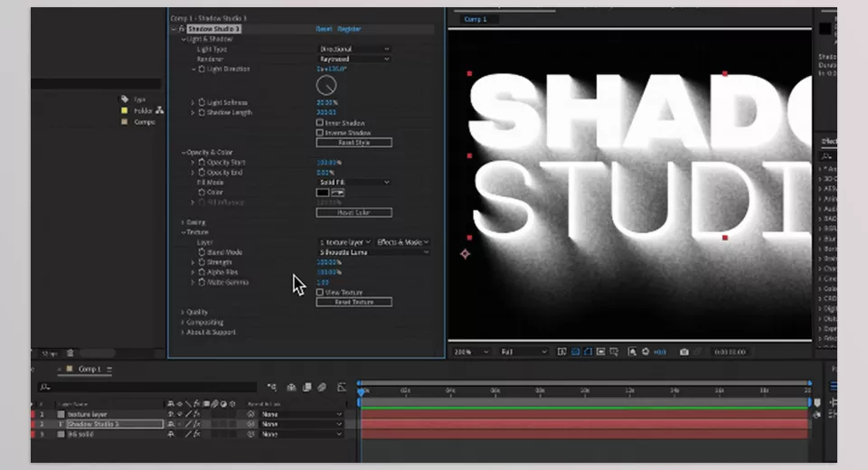The image size is (868, 470).
Task: Open the Light Type Directional dropdown
Action: coord(354,50)
